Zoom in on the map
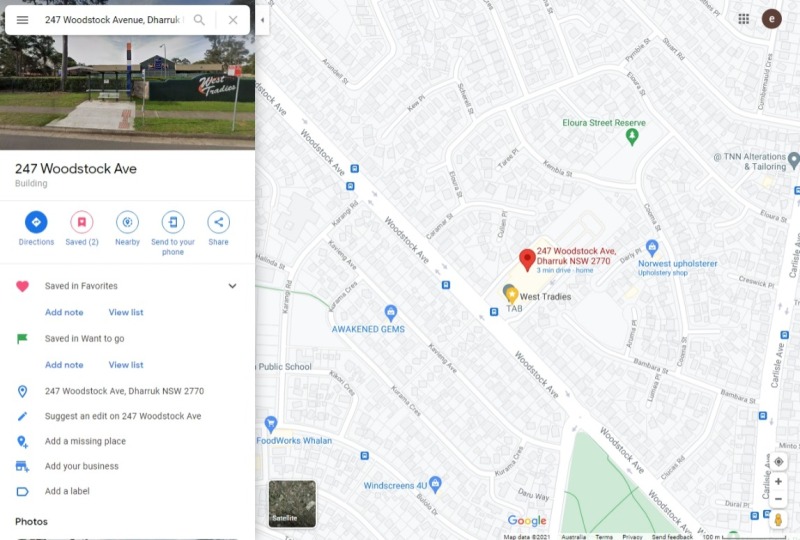The image size is (800, 540). 779,481
